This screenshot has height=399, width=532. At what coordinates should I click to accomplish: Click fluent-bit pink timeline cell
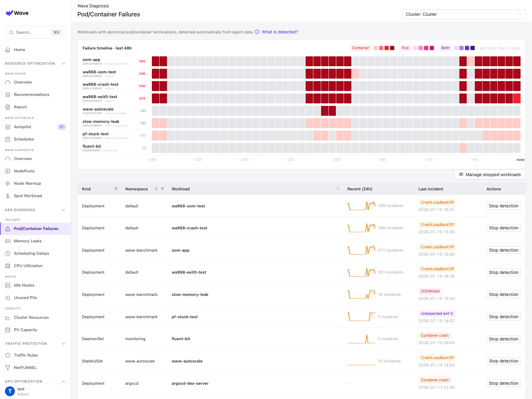tap(463, 148)
